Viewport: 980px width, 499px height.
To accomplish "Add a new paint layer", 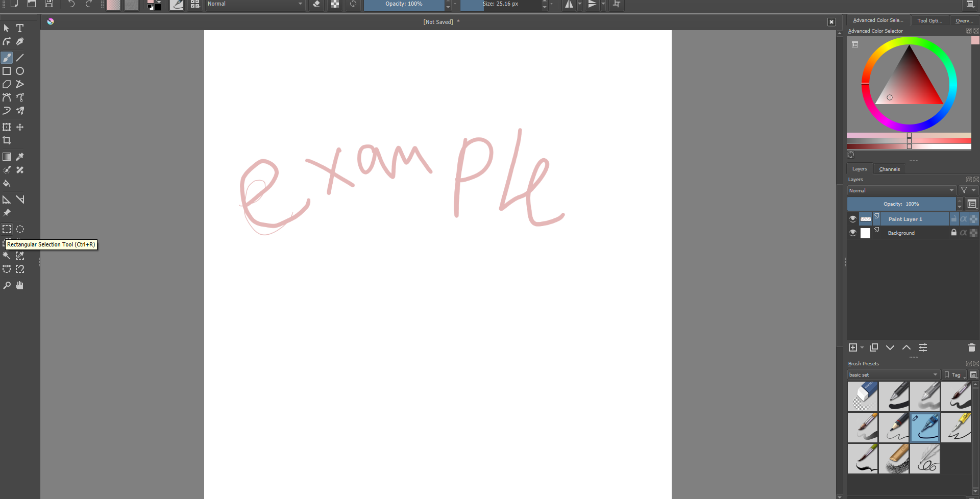I will coord(853,347).
